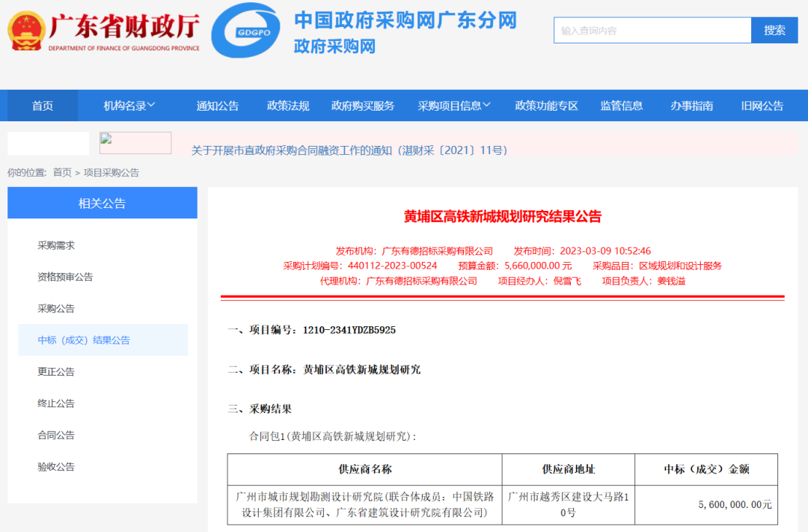Open 办事指南 in the top navigation
Screen dimensions: 808x532
tap(694, 106)
